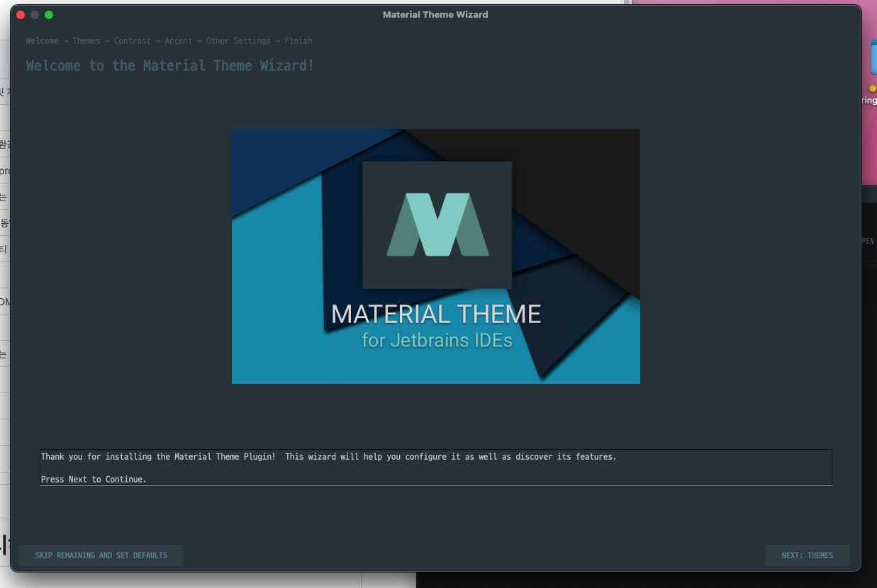The width and height of the screenshot is (877, 588).
Task: Jump to the Finish breadcrumb step
Action: coord(298,41)
